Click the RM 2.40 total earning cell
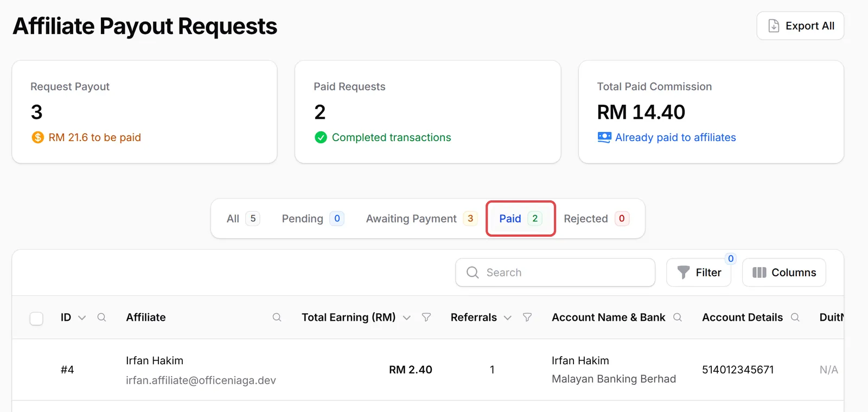This screenshot has height=412, width=868. pyautogui.click(x=411, y=370)
